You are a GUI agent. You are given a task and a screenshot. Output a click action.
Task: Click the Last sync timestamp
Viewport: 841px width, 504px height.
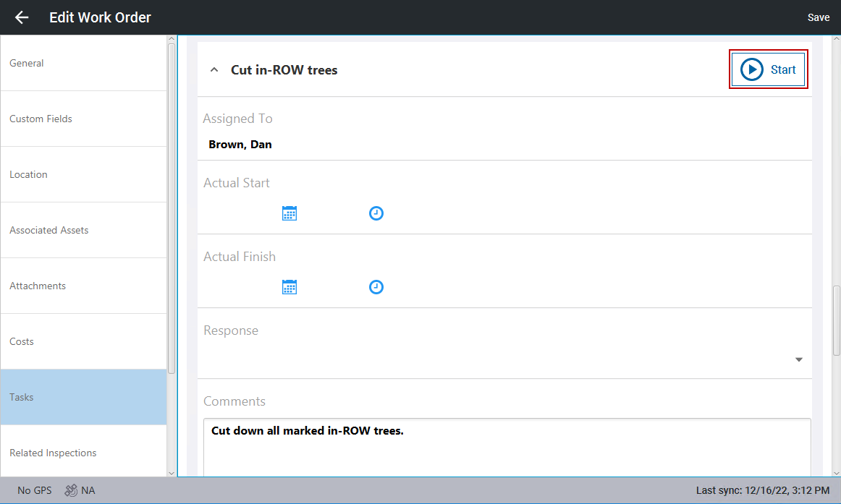point(763,490)
